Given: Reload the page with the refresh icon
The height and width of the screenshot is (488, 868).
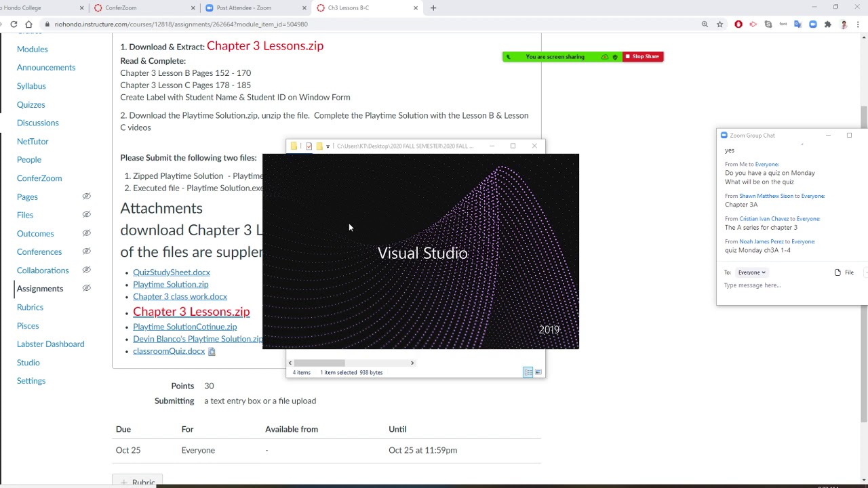Looking at the screenshot, I should click(14, 24).
